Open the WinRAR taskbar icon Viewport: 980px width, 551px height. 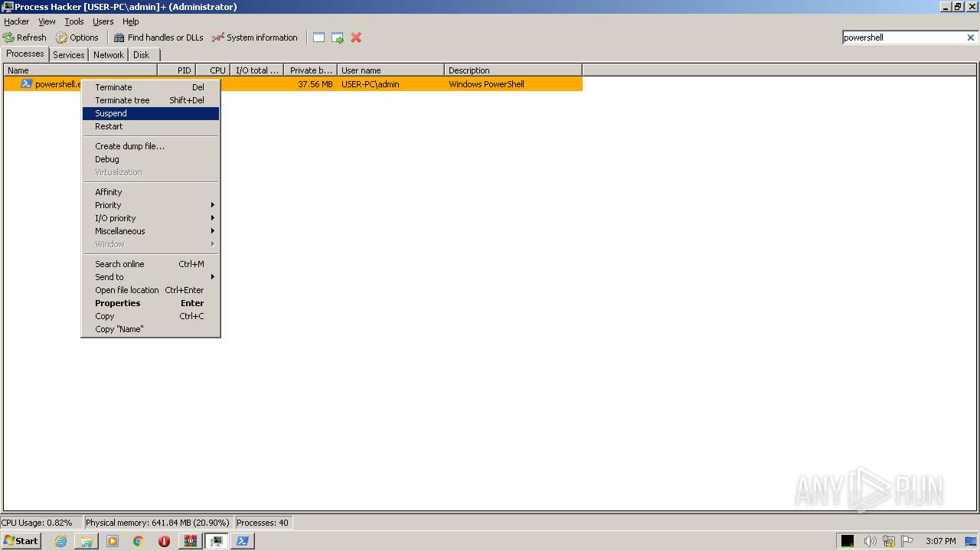(x=191, y=541)
